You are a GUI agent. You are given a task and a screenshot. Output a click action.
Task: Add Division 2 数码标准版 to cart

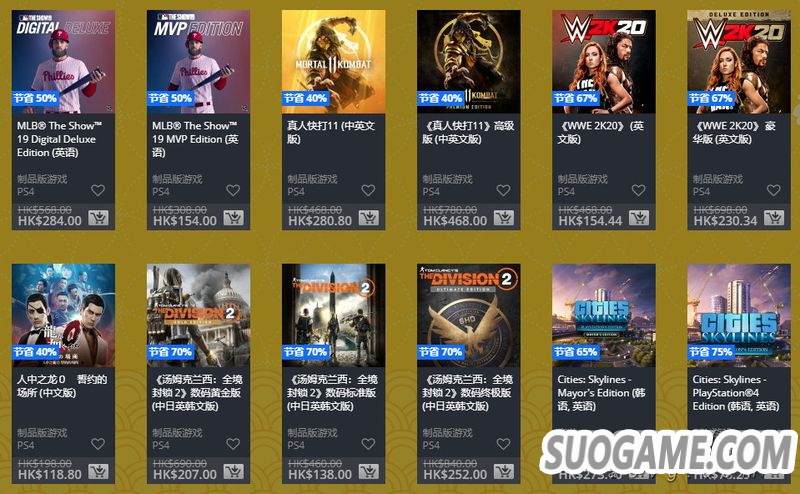[x=368, y=472]
